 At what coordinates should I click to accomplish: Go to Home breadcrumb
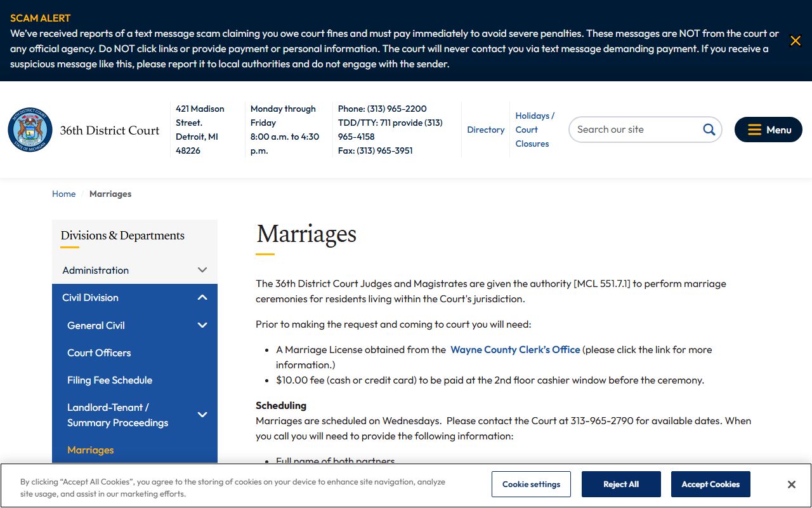click(x=63, y=194)
